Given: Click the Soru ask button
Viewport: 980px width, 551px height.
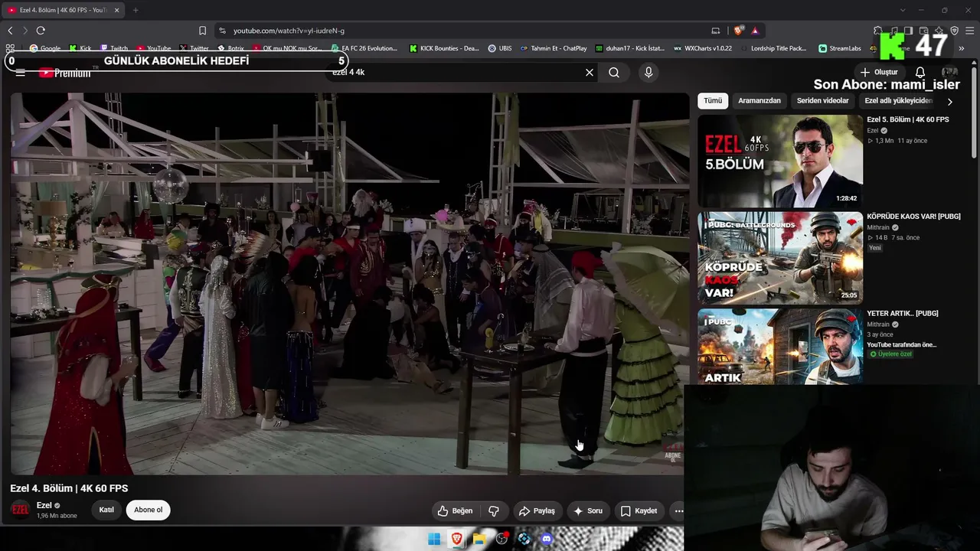Looking at the screenshot, I should coord(588,510).
